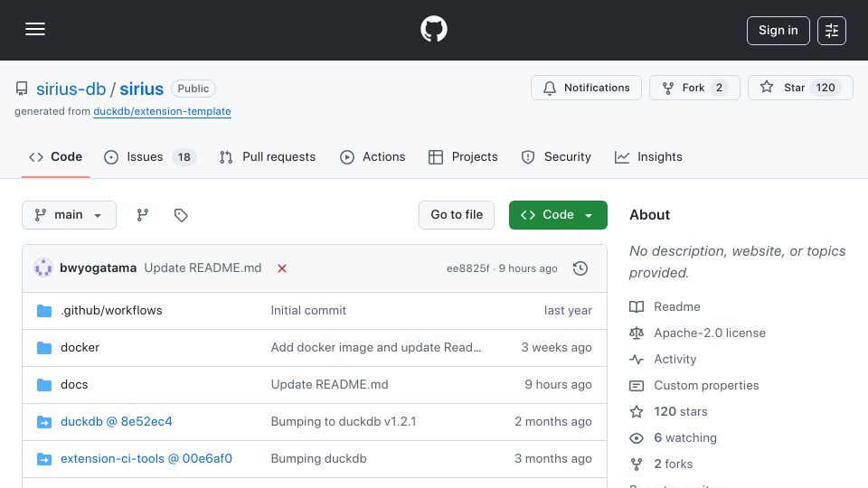This screenshot has width=868, height=488.
Task: Click the Public visibility badge
Action: coord(193,89)
